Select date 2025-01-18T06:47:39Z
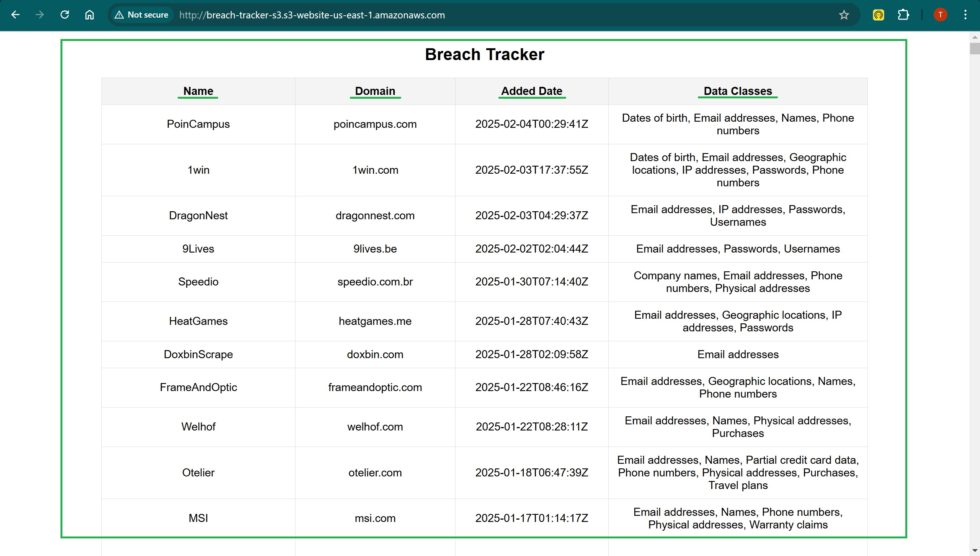This screenshot has height=556, width=980. tap(532, 473)
